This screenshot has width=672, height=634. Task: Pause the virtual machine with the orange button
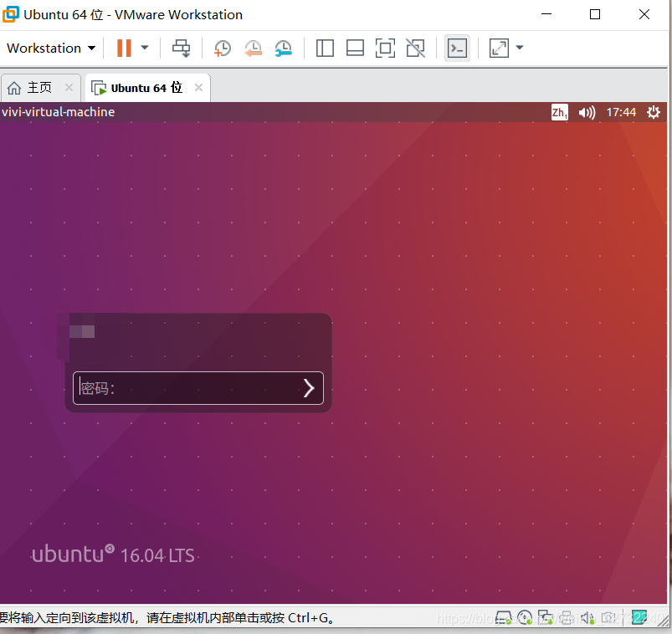[125, 48]
